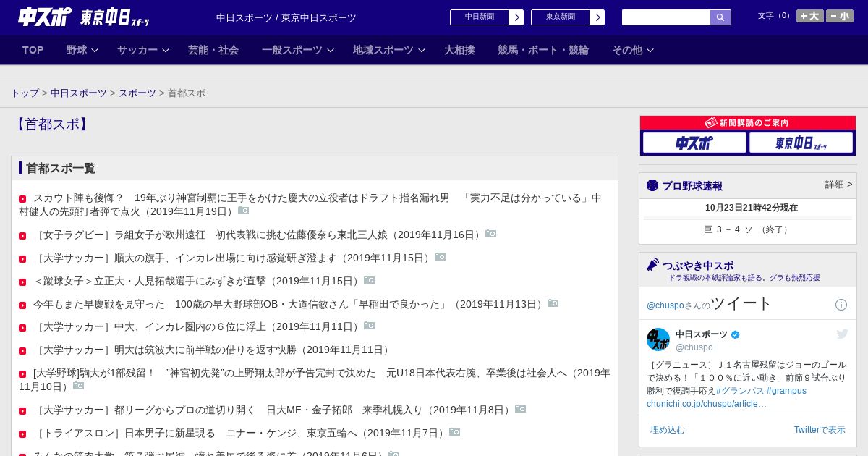Open chunichi.co.jp/chuspo/article link in tweet

[707, 404]
